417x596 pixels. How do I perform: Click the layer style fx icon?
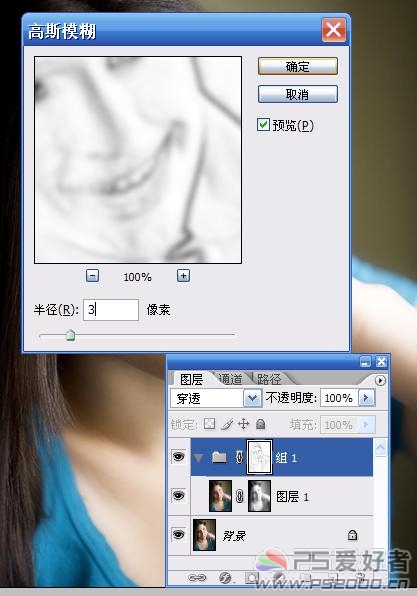coord(225,578)
